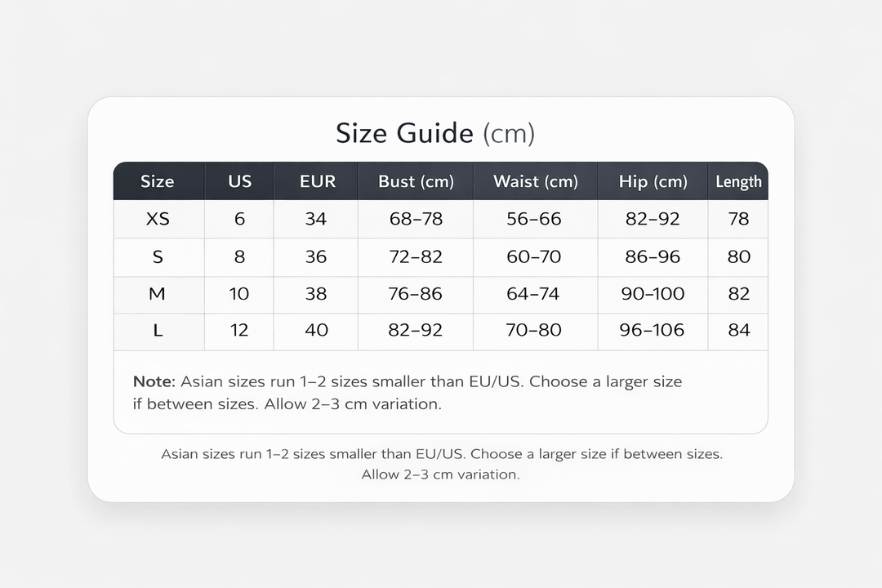Click the S size row label

pos(158,256)
